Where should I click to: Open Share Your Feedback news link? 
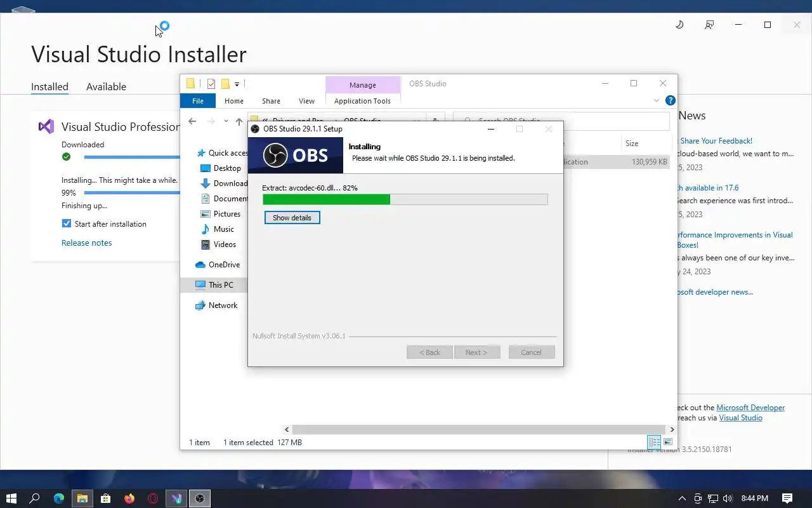pos(716,141)
